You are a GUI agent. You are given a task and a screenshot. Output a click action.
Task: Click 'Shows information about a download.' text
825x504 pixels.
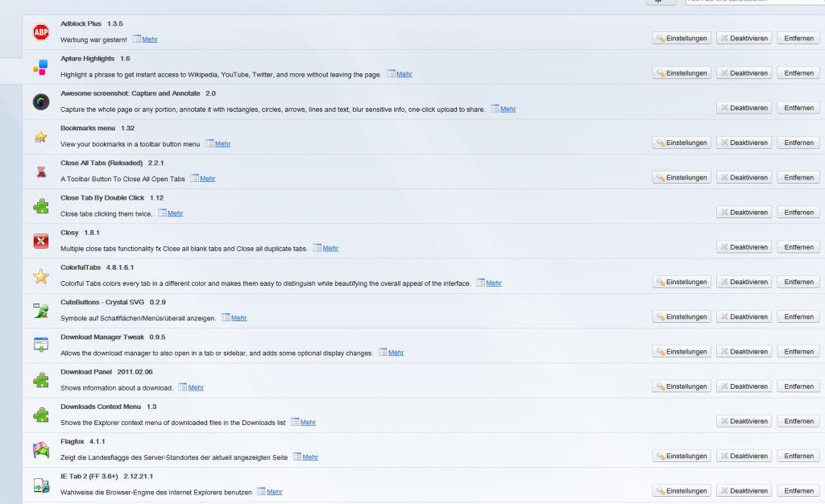pos(117,388)
